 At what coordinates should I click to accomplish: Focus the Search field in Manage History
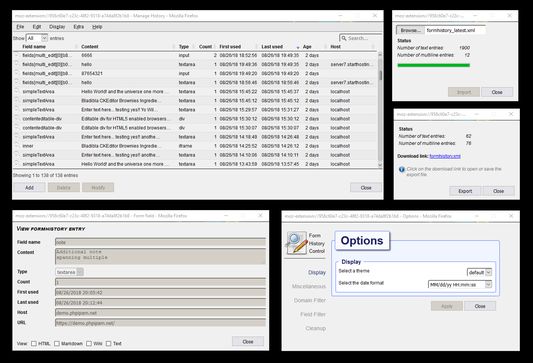click(360, 38)
